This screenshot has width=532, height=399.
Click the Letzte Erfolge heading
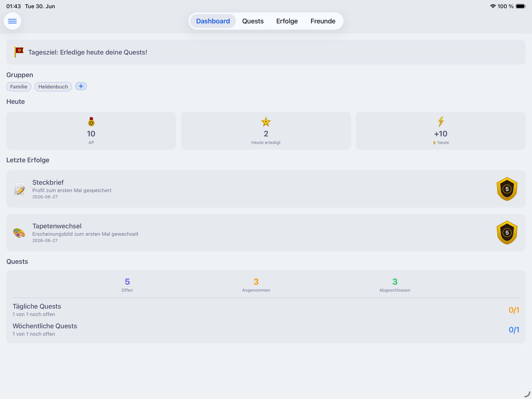click(28, 160)
